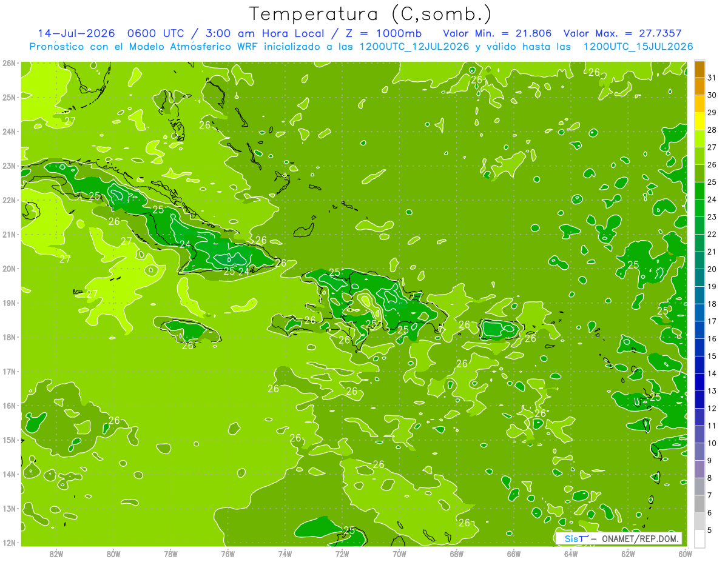Click the '16' label on the color scale
Screen dimensions: 728x562
[x=712, y=339]
